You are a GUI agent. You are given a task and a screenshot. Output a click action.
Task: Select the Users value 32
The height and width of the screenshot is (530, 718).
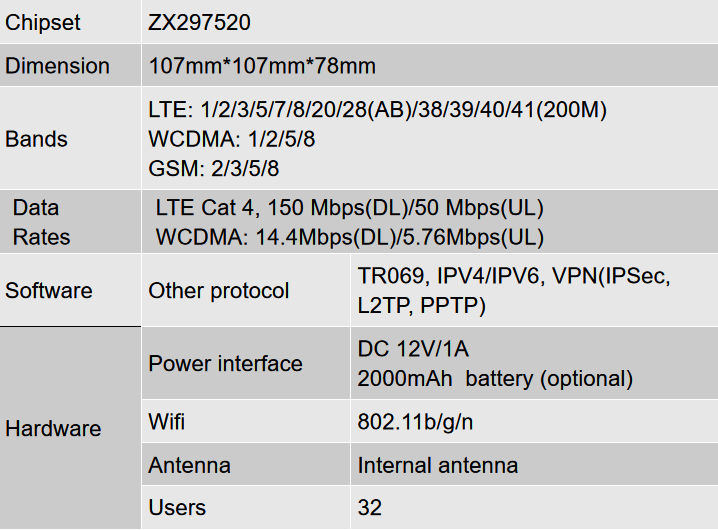(x=370, y=508)
